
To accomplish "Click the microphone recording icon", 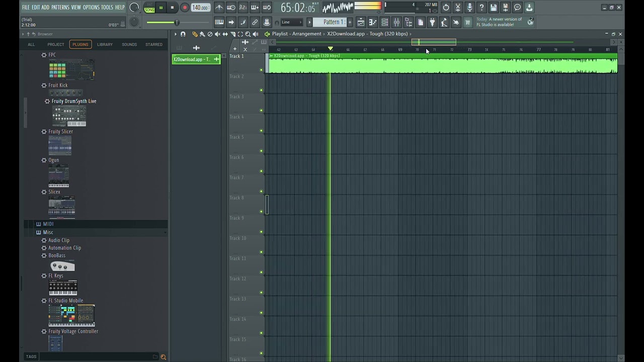I will point(469,8).
